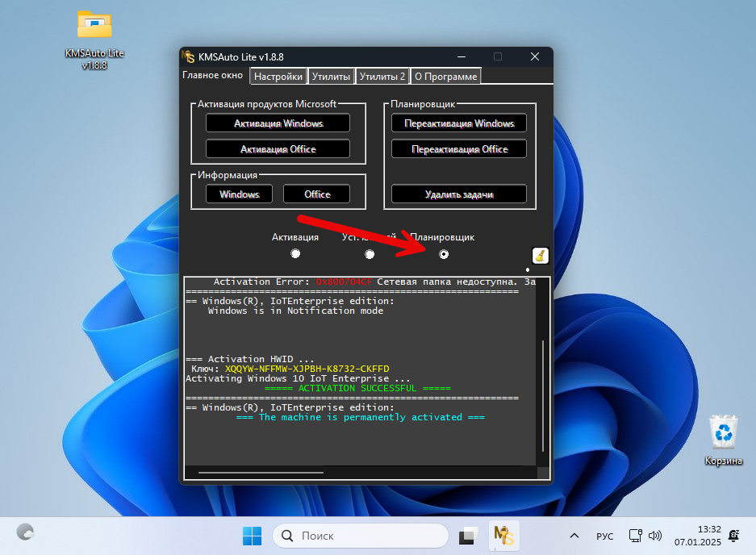
Task: Open the KMSAuto Lite v1.8.8 desktop folder
Action: pos(94,27)
